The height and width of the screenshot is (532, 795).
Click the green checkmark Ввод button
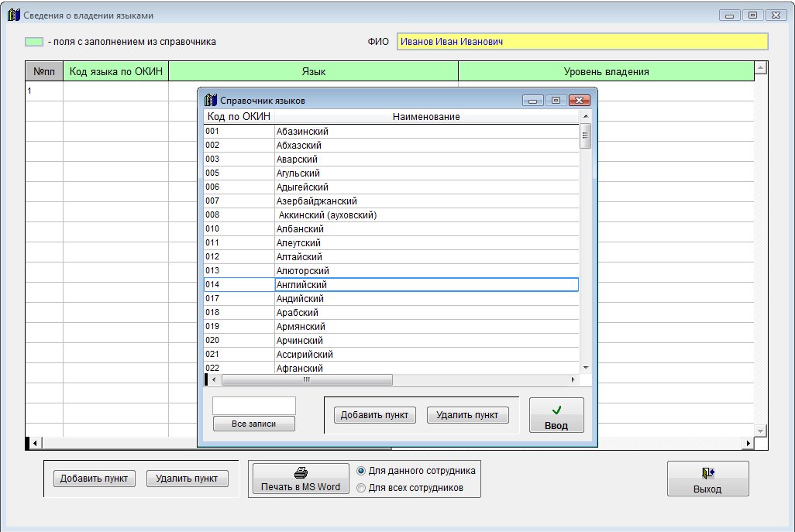click(556, 410)
